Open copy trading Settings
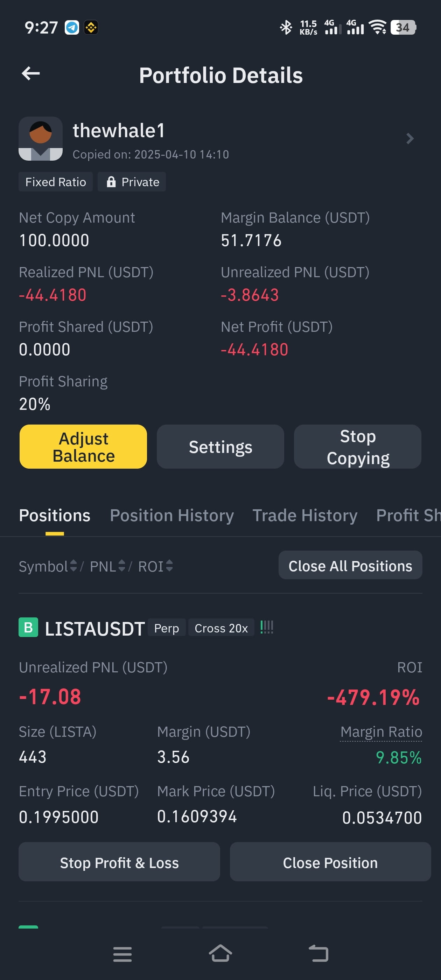Screen dimensions: 441x980 click(220, 447)
